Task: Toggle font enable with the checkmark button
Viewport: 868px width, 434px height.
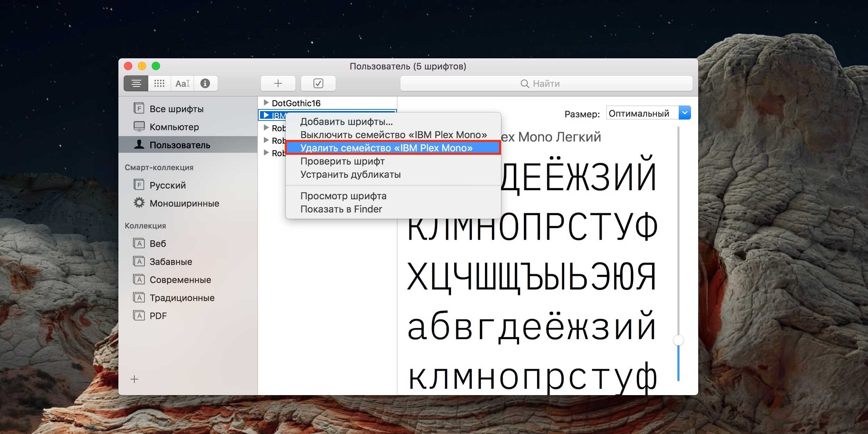Action: (x=318, y=83)
